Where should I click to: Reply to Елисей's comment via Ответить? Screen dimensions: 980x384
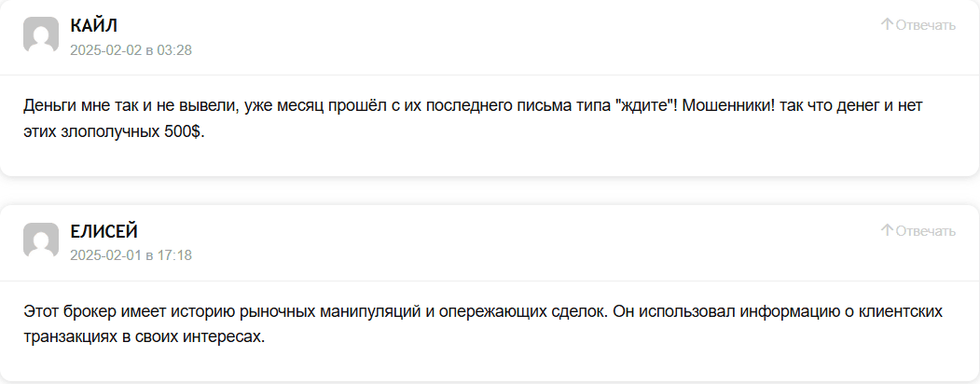925,231
